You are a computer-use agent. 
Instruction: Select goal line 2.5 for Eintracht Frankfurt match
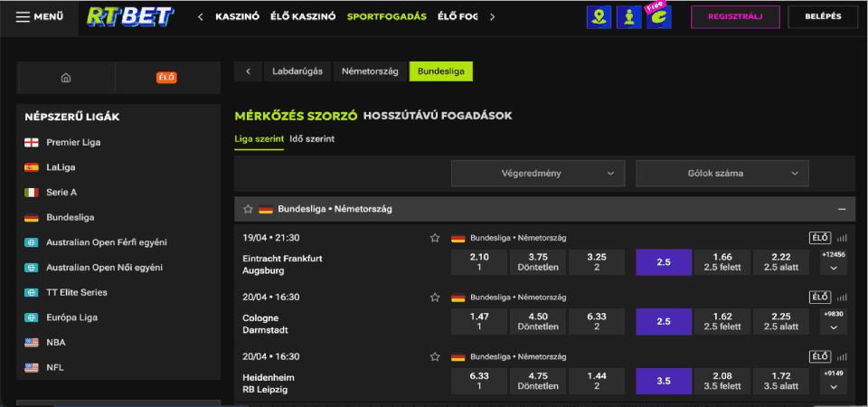664,262
